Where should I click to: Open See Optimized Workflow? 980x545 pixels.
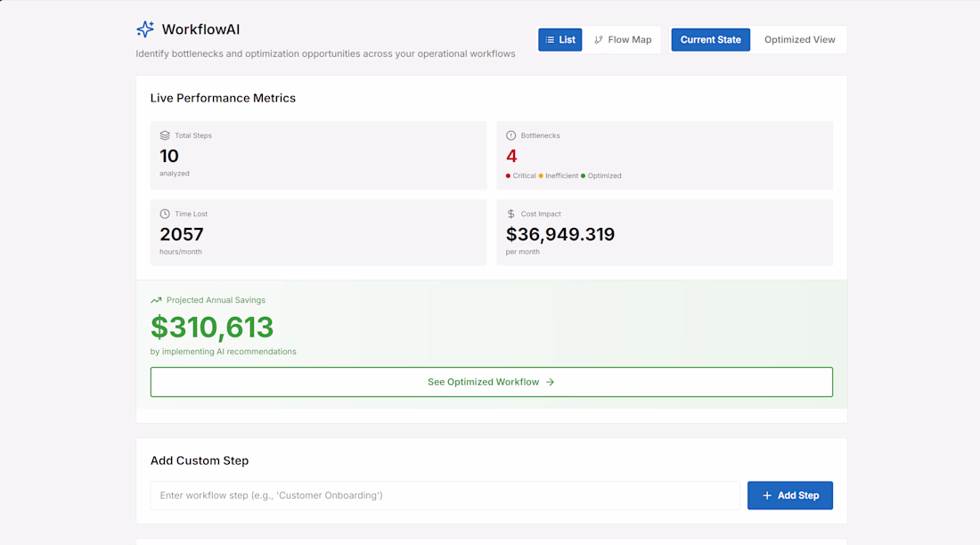point(491,382)
